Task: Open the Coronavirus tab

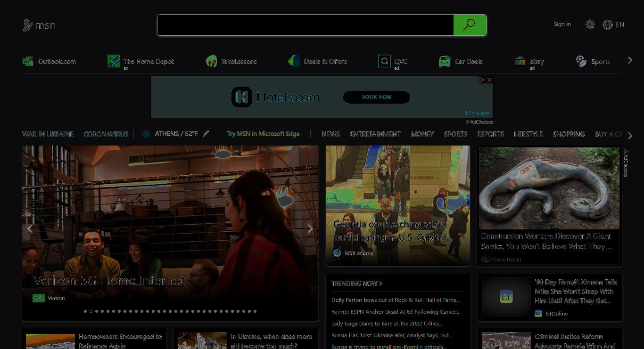Action: point(106,134)
